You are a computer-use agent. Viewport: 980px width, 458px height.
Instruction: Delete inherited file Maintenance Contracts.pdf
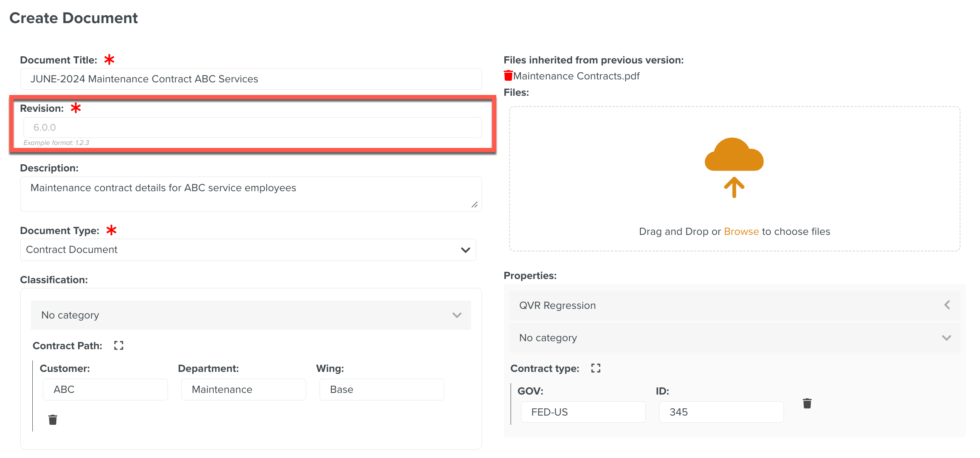(x=508, y=76)
